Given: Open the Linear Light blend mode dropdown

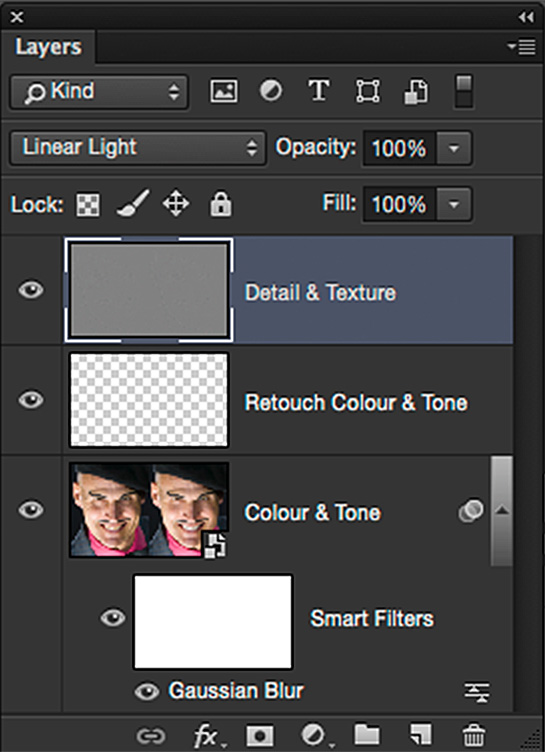Looking at the screenshot, I should tap(138, 148).
